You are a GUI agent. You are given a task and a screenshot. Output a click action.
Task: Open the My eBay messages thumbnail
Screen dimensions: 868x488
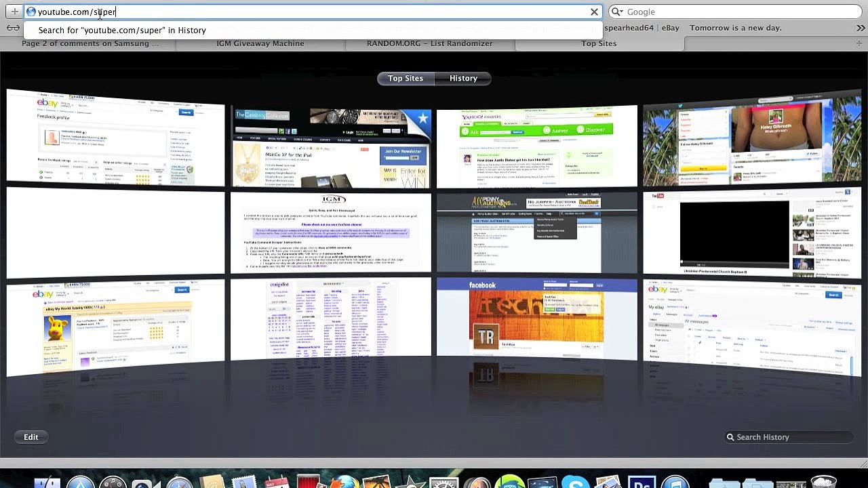click(752, 328)
